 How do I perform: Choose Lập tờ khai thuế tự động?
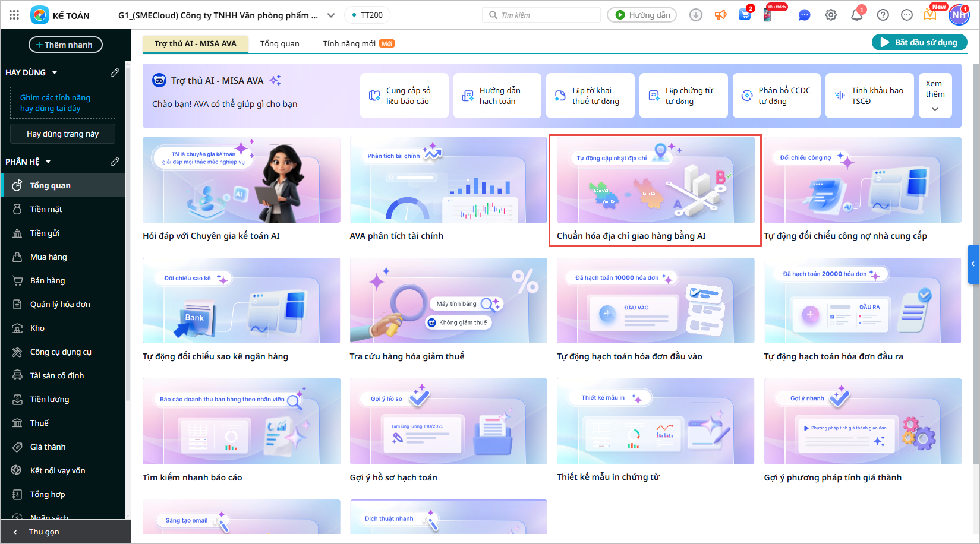(590, 96)
